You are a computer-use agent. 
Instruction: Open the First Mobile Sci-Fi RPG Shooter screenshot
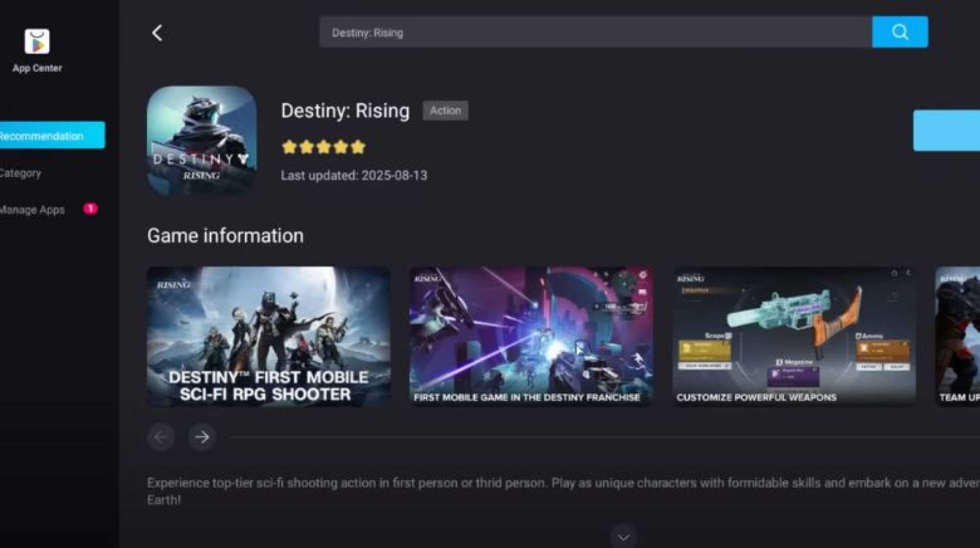268,337
